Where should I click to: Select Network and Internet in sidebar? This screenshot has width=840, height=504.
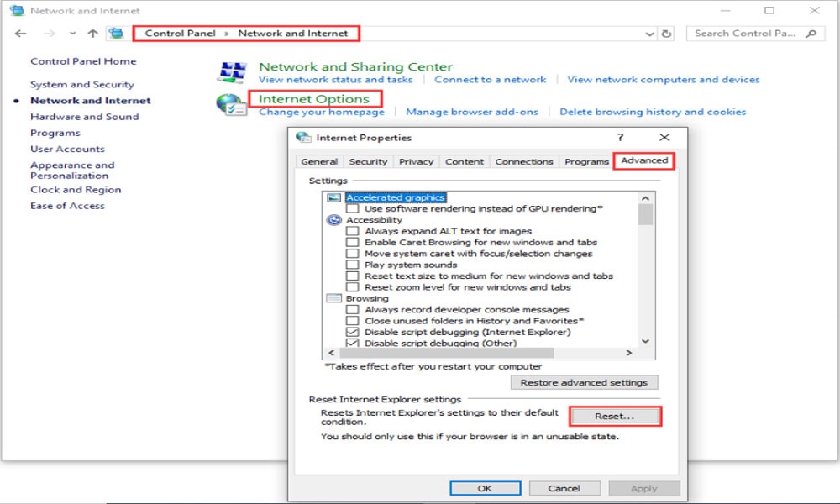91,100
